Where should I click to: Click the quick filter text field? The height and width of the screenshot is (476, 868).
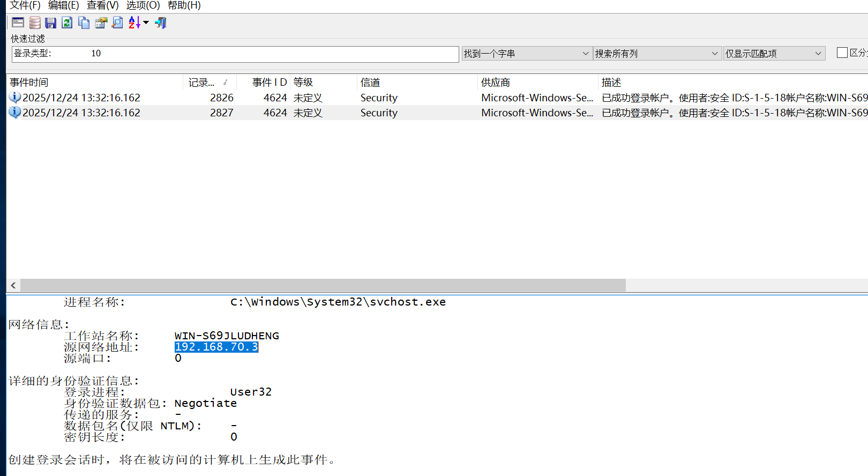(235, 54)
